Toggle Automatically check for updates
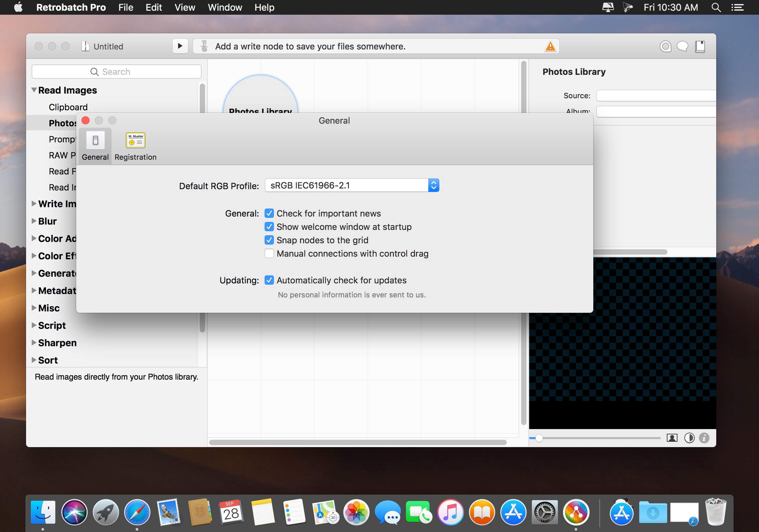759x532 pixels. pos(269,280)
